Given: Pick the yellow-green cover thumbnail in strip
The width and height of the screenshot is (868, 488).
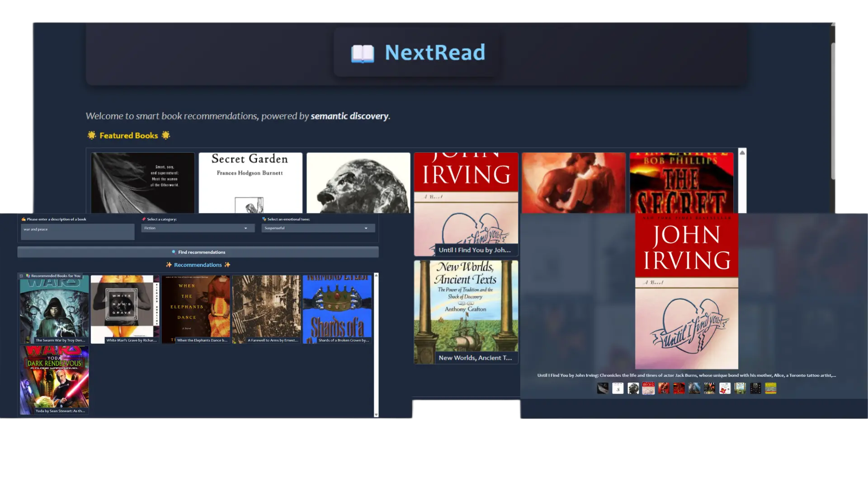Looking at the screenshot, I should 771,388.
